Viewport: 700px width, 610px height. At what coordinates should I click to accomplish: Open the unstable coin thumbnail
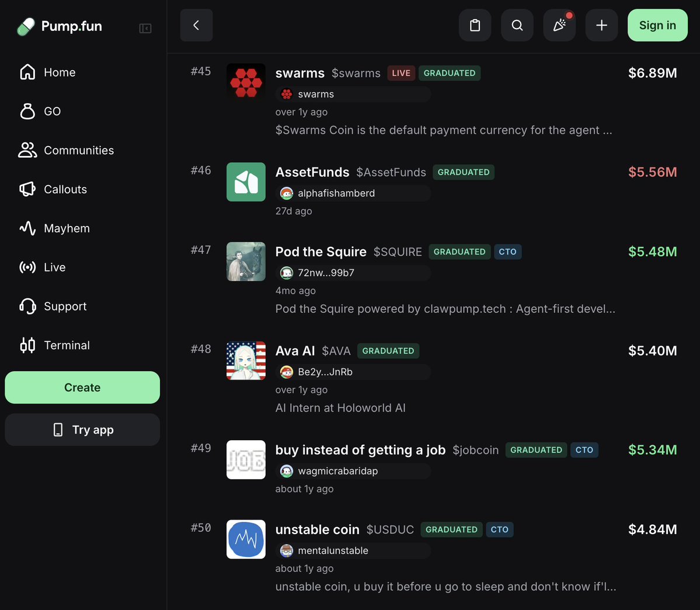coord(246,539)
